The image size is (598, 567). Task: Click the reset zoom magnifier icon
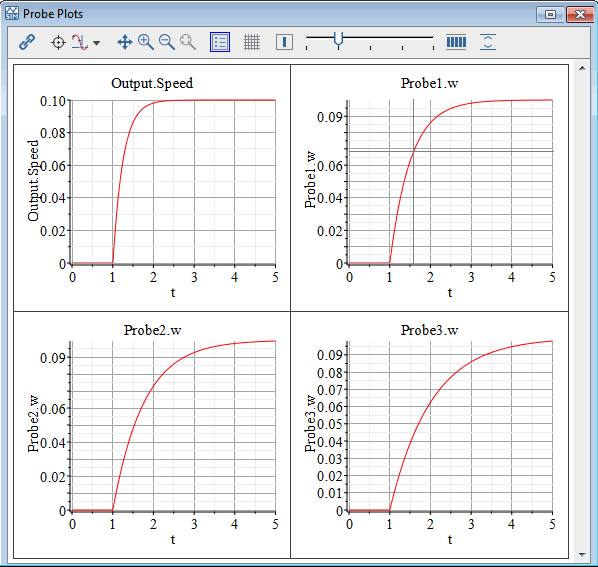pos(188,42)
